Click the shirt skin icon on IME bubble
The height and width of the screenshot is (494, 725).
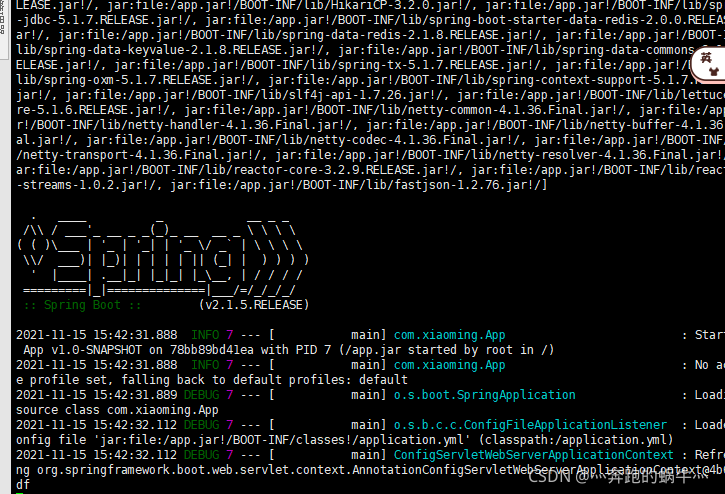[x=714, y=72]
